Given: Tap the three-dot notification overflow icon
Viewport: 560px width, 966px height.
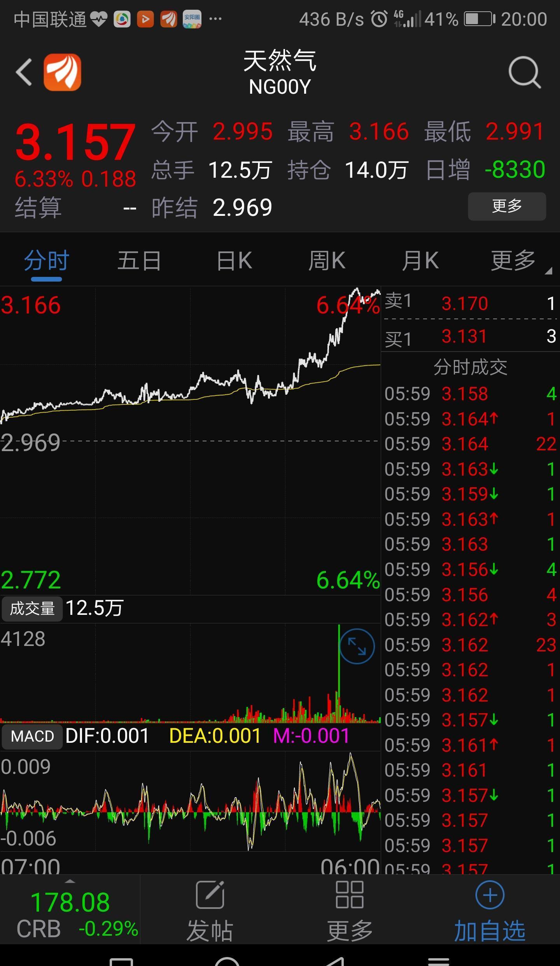Looking at the screenshot, I should pos(215,19).
